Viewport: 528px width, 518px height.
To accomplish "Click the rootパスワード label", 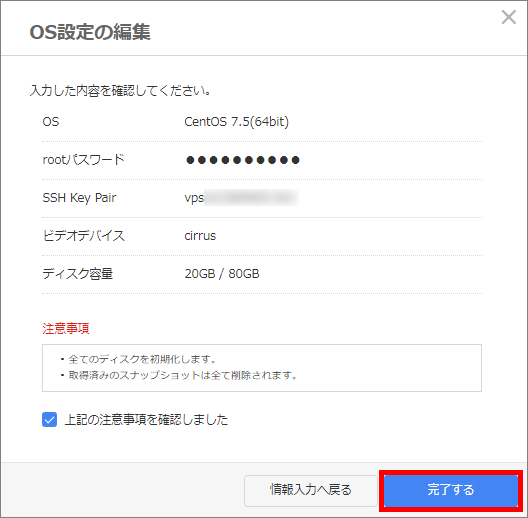I will coord(84,160).
